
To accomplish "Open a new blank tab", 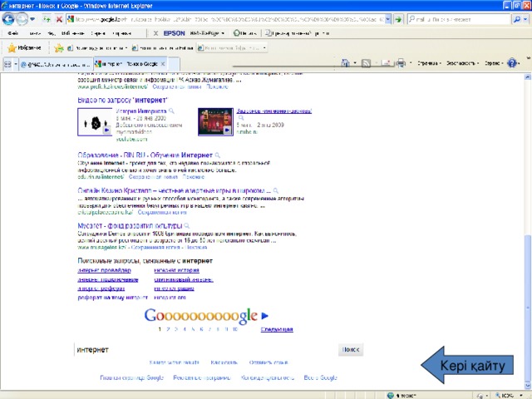I will click(x=174, y=64).
